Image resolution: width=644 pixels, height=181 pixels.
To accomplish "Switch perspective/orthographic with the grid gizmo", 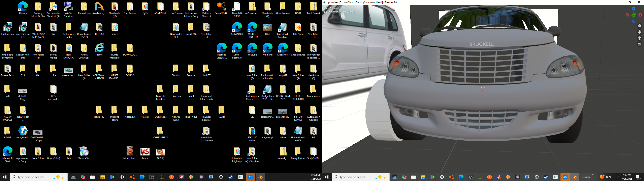I will tap(639, 44).
